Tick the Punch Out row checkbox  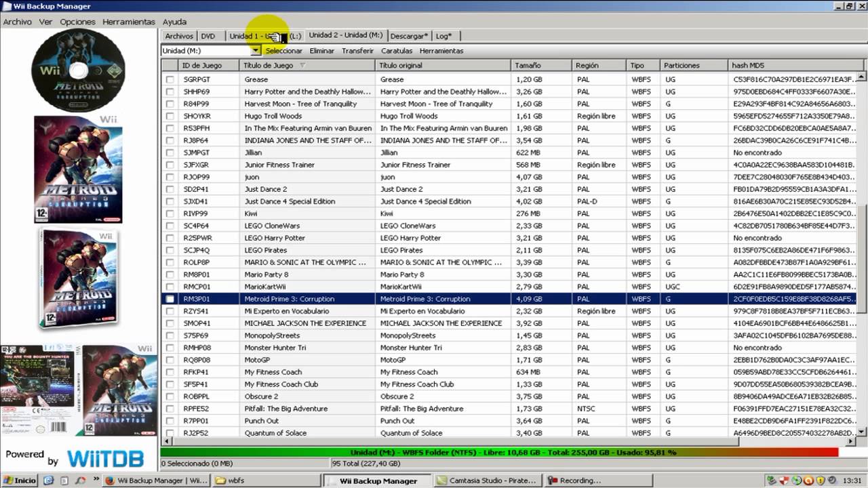tap(170, 421)
